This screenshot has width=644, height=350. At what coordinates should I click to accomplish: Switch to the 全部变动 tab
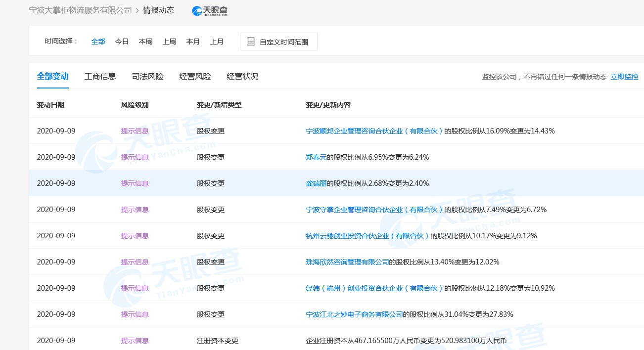(52, 77)
